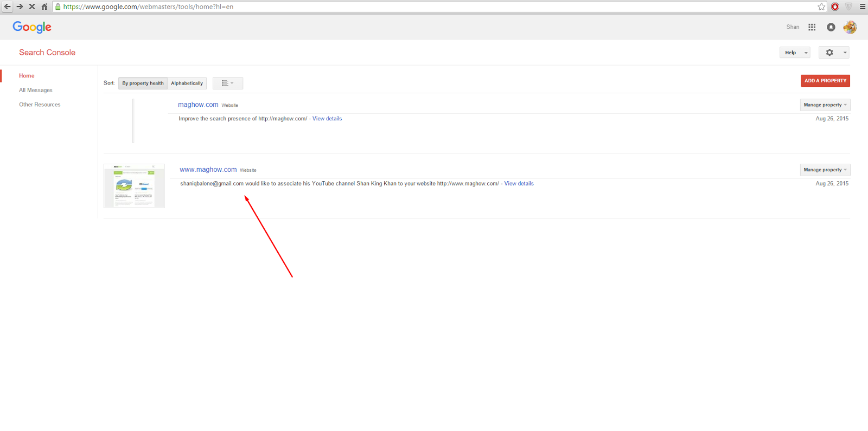Expand Manage property for maghow.com
Image resolution: width=868 pixels, height=431 pixels.
pos(825,105)
